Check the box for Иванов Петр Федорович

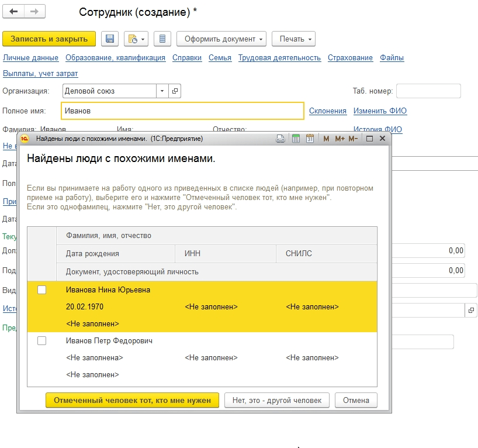tap(41, 340)
